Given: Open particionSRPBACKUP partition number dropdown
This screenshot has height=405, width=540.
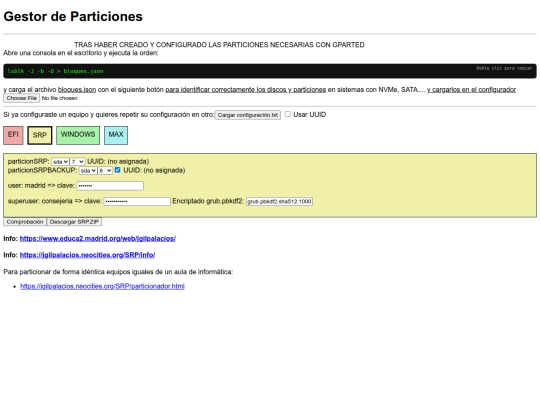Looking at the screenshot, I should tap(105, 170).
